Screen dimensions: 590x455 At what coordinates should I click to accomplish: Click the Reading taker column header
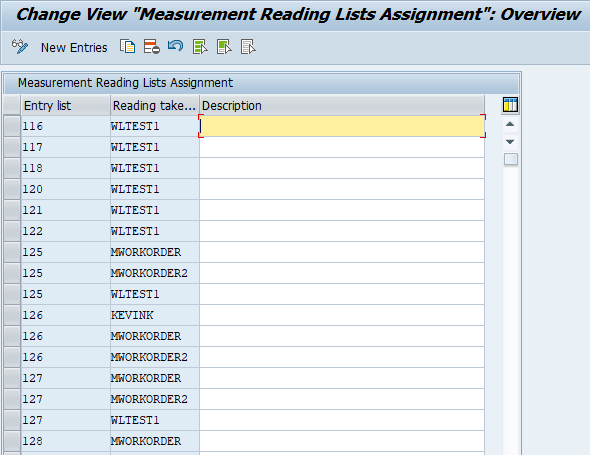point(155,105)
